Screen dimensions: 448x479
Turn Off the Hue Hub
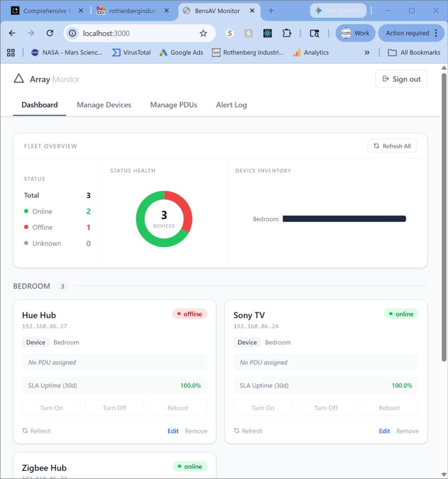tap(115, 408)
